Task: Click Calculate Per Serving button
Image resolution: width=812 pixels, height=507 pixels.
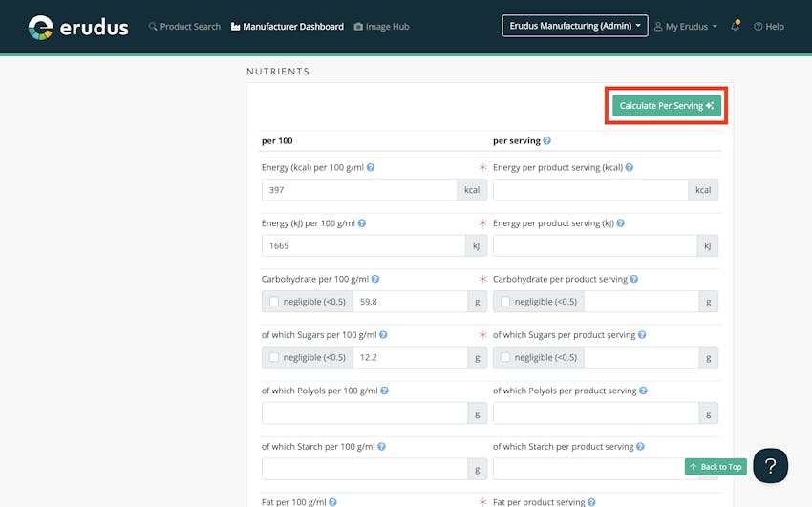Action: click(x=667, y=106)
